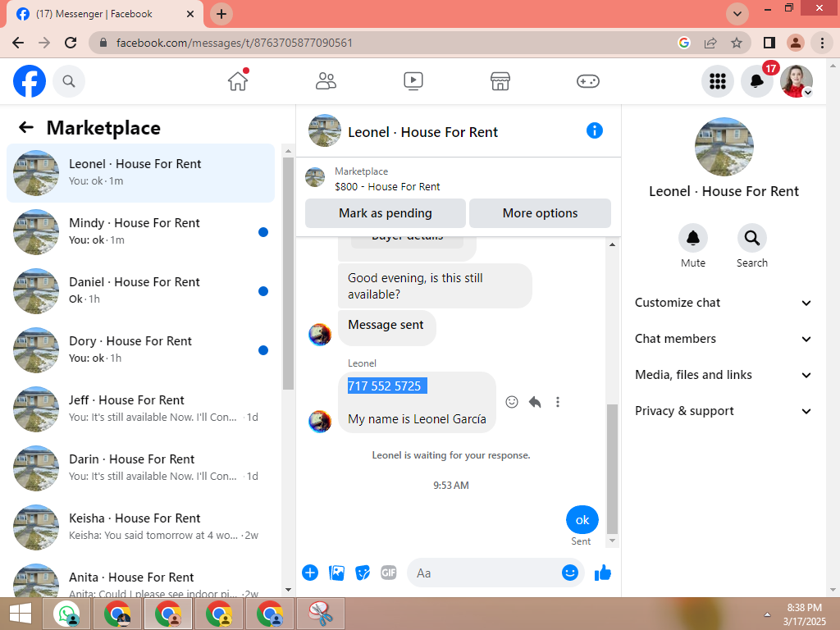Open the Chrome tab search dropdown arrow

(737, 14)
